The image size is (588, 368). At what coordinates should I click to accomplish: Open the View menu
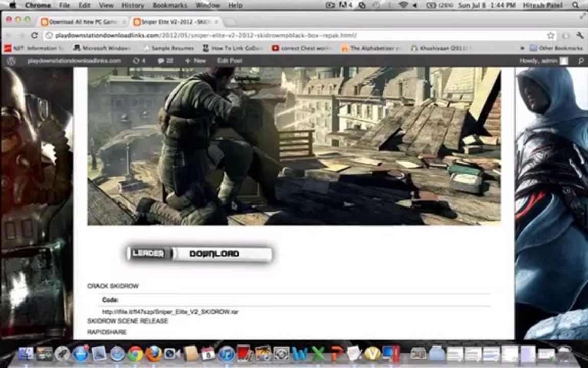106,5
